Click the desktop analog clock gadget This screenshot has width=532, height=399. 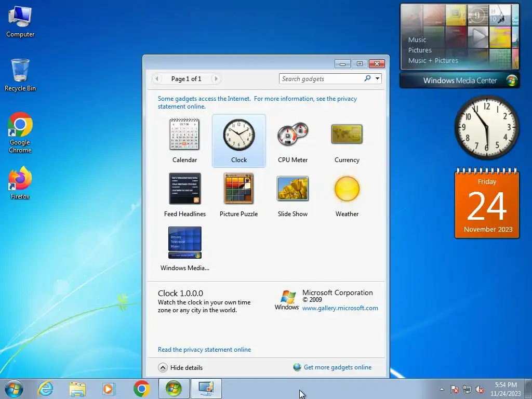tap(486, 127)
